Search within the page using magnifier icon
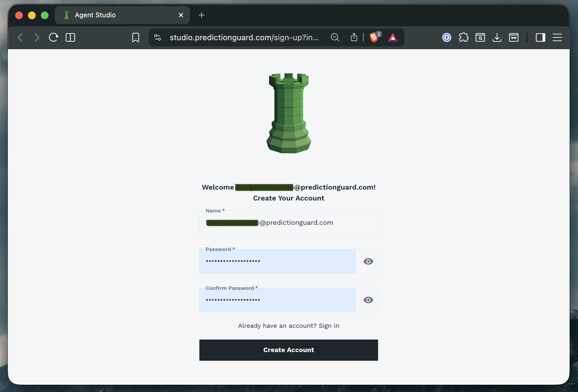The width and height of the screenshot is (578, 392). [x=480, y=37]
